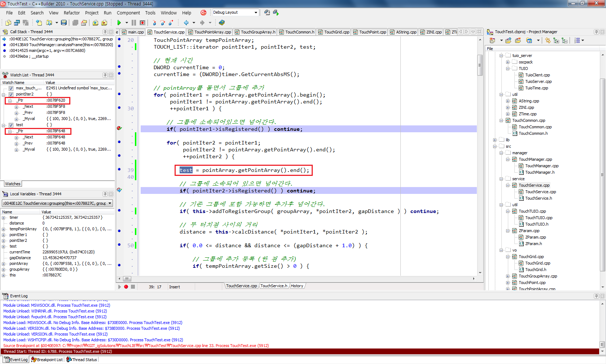The image size is (606, 364).
Task: Click the blue Back navigation arrow
Action: (186, 23)
